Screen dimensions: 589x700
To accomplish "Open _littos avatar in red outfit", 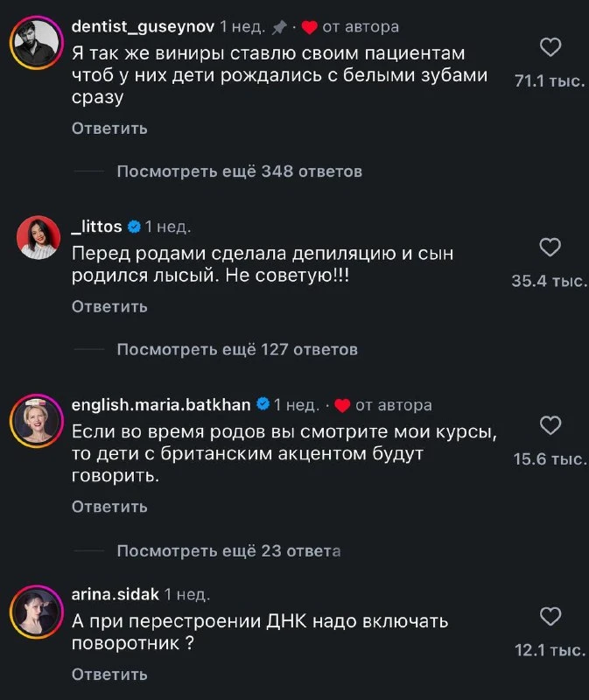I will click(x=36, y=237).
